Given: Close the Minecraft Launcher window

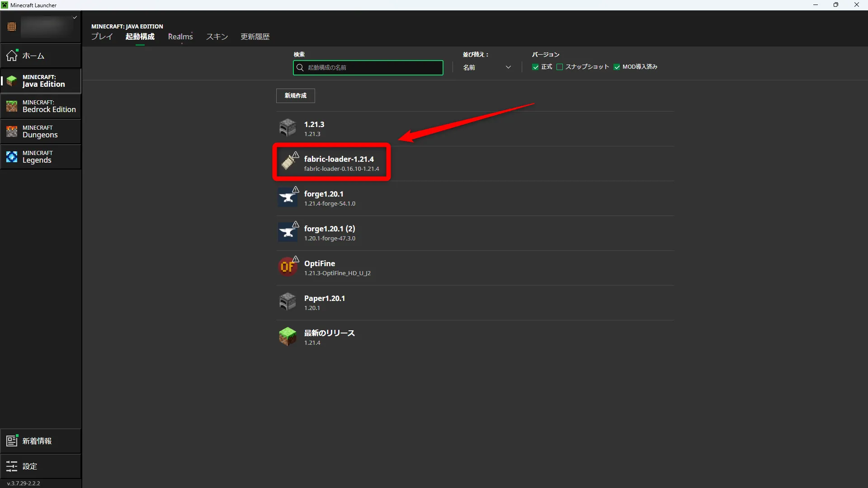Looking at the screenshot, I should coord(857,5).
